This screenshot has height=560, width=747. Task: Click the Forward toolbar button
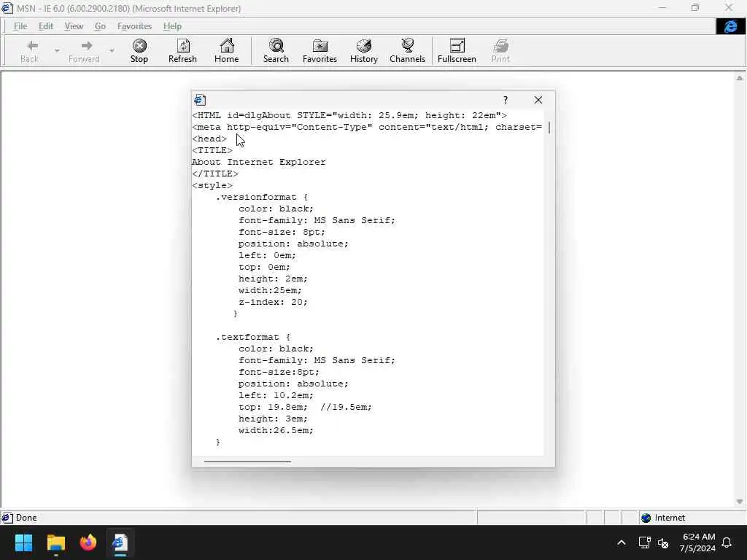point(85,51)
